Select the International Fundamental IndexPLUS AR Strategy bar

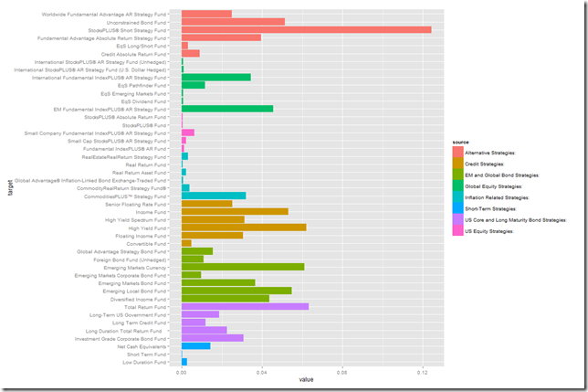(x=216, y=78)
